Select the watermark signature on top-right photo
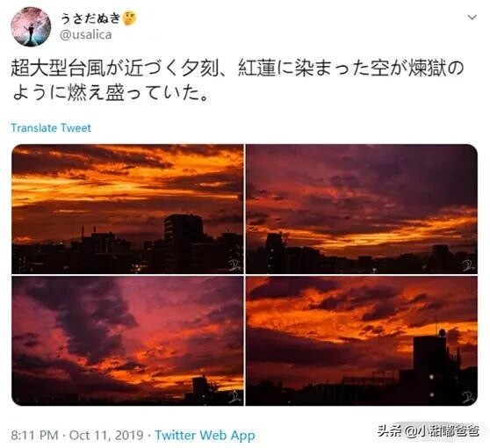The height and width of the screenshot is (448, 490). coord(468,265)
